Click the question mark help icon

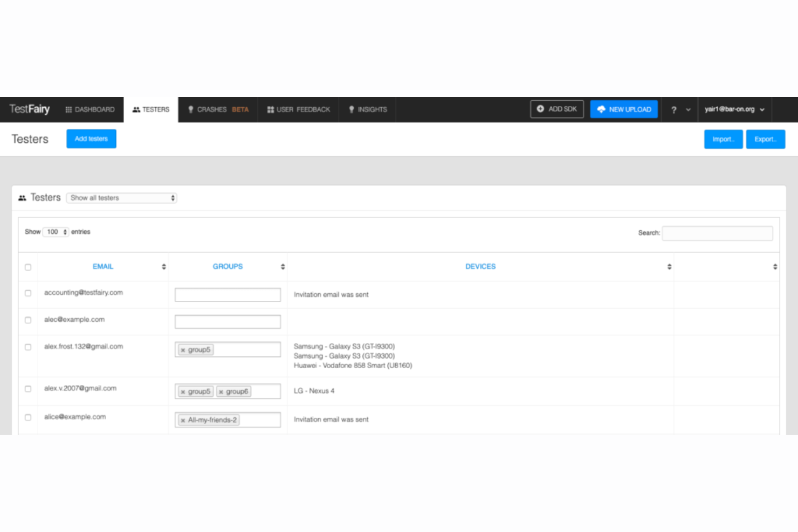click(673, 109)
